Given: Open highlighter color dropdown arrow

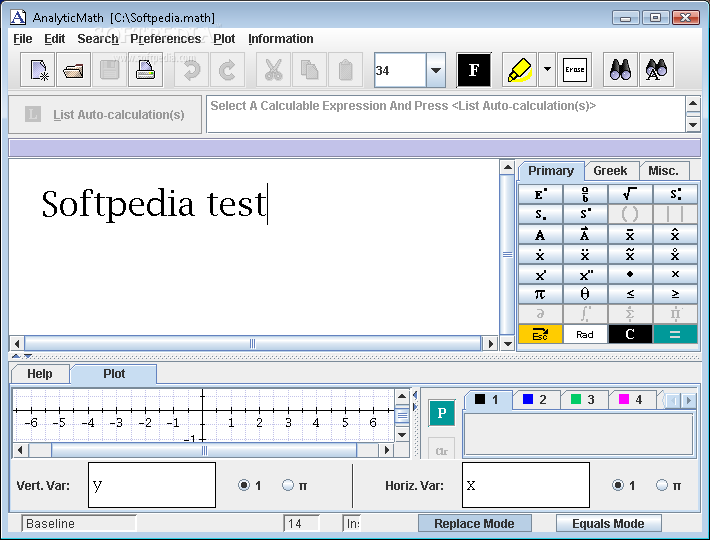Looking at the screenshot, I should point(547,70).
